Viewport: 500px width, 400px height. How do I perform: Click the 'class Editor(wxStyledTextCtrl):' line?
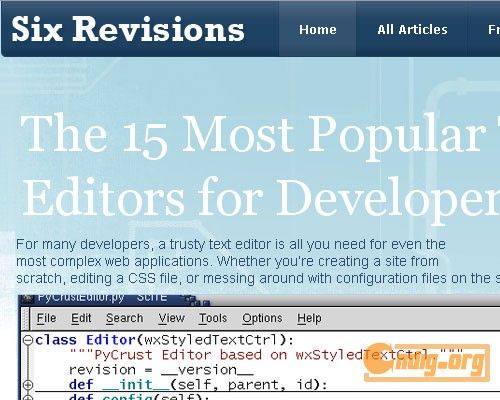coord(165,340)
